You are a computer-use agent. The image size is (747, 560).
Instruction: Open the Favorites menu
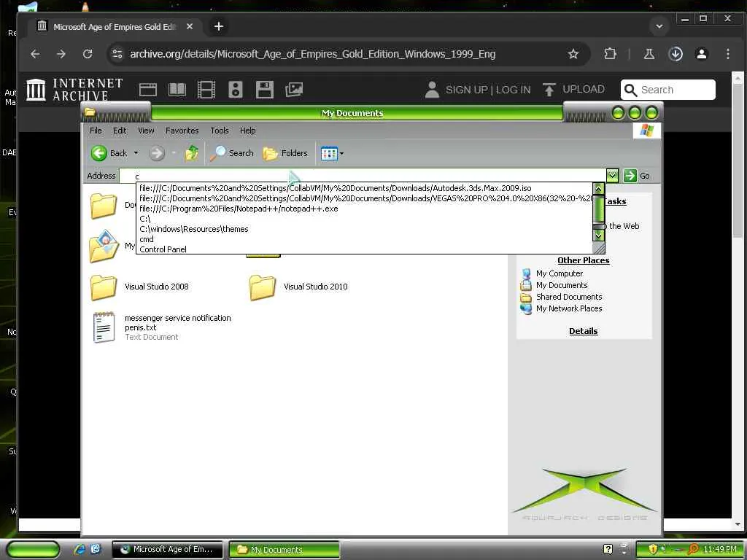tap(182, 131)
